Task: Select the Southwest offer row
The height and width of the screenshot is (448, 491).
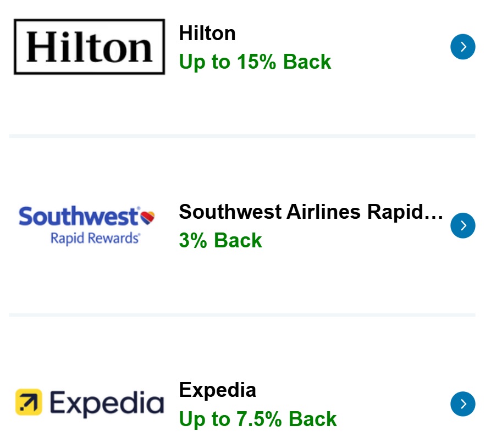Action: (x=245, y=225)
